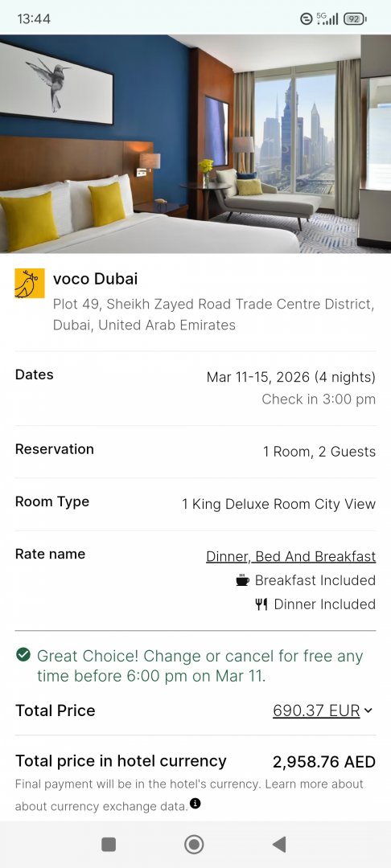Tap the 2,958.76 AED hotel currency total
The height and width of the screenshot is (868, 391).
click(x=324, y=762)
